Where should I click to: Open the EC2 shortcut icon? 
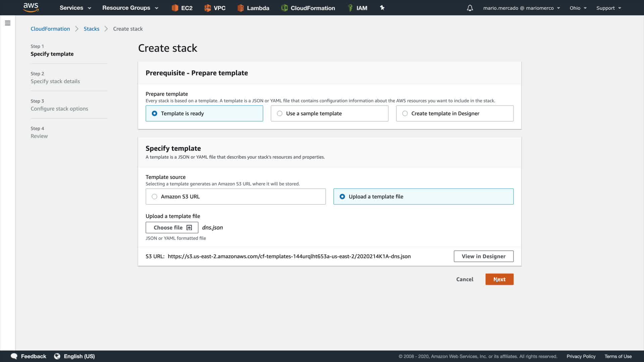[x=175, y=8]
